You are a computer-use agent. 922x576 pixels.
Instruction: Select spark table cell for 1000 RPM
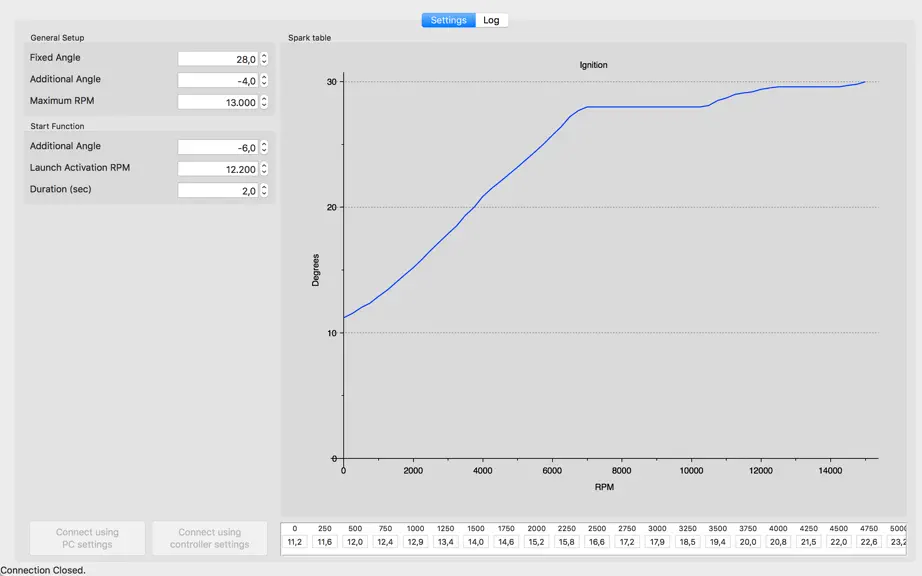[415, 542]
